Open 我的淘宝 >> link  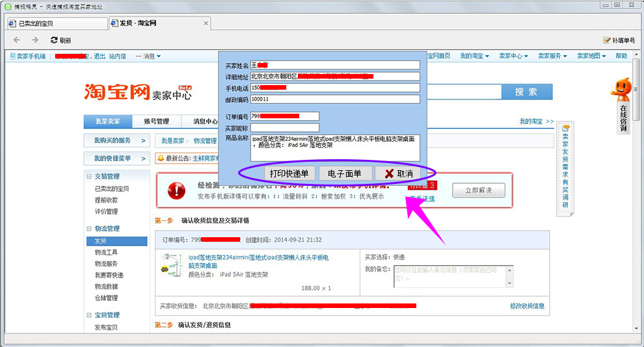click(x=537, y=122)
